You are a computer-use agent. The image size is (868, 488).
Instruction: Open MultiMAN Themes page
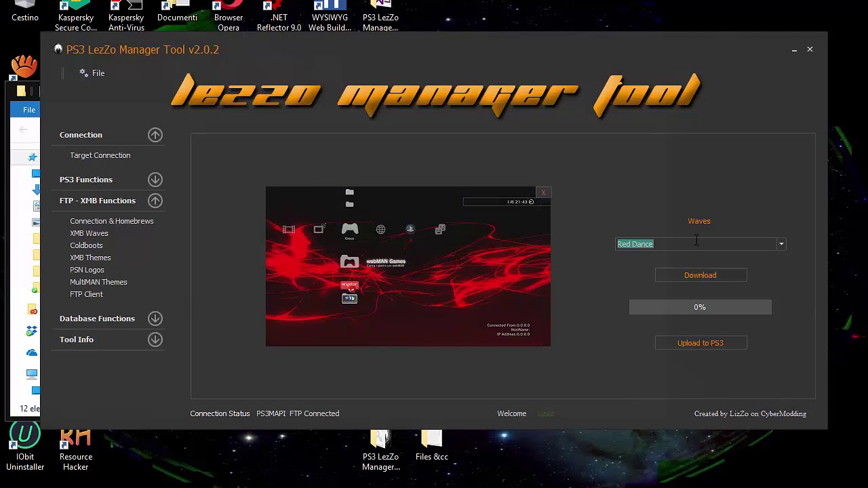(x=98, y=282)
